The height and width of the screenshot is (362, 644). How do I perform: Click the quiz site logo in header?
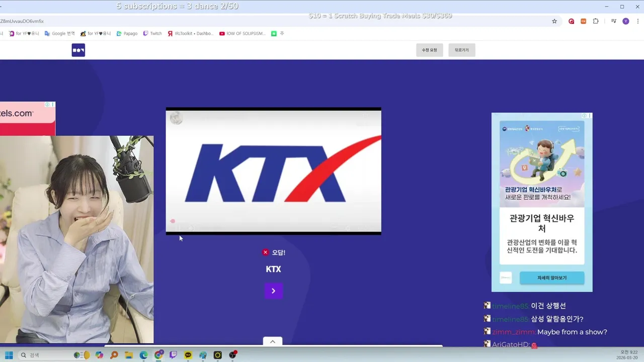click(78, 50)
